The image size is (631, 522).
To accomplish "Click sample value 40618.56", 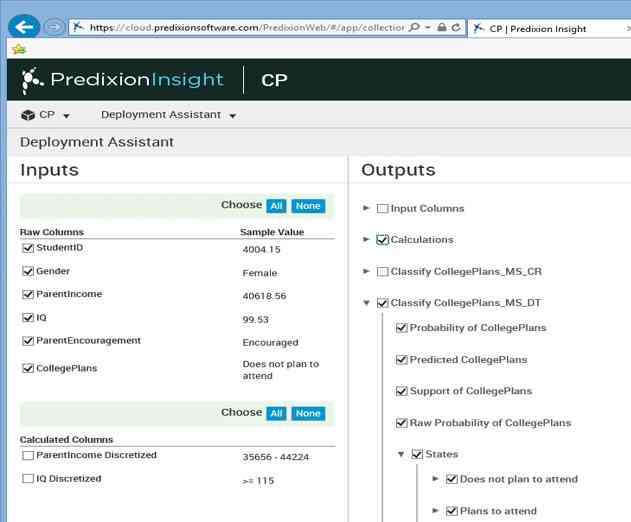I will 264,296.
